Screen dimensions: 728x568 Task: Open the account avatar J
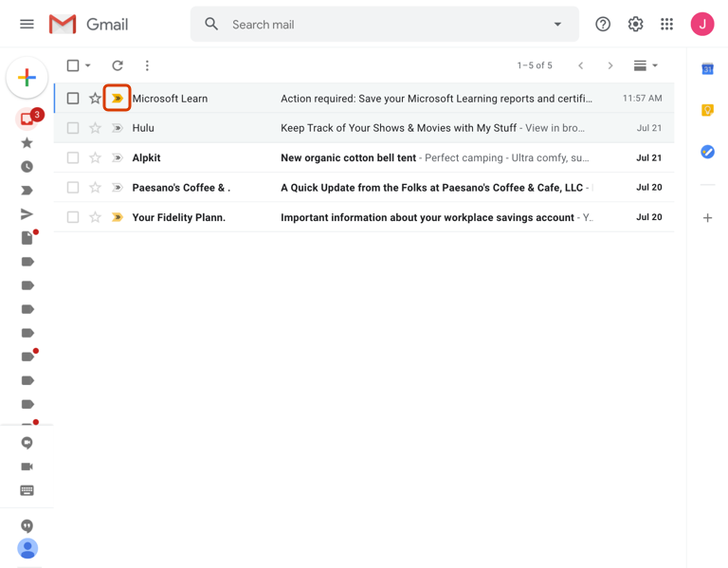[x=702, y=25]
